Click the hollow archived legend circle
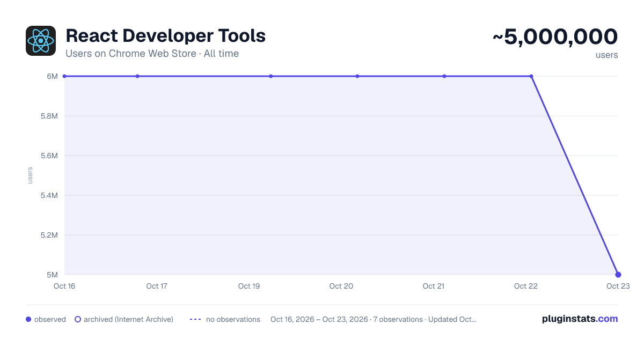The image size is (644, 338). pyautogui.click(x=78, y=319)
